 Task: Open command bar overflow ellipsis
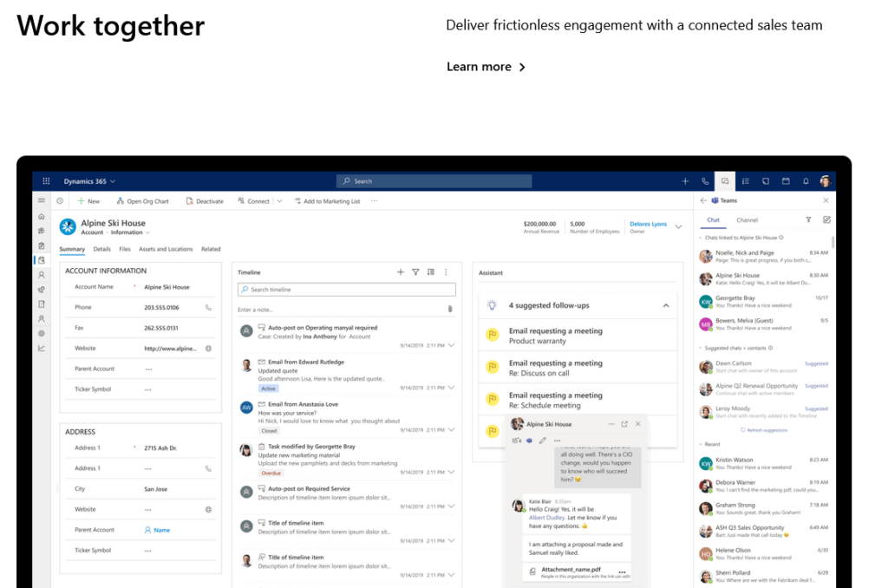point(374,201)
